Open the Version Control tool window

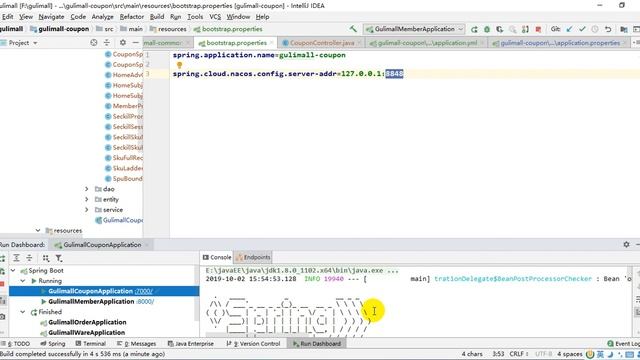tap(253, 344)
